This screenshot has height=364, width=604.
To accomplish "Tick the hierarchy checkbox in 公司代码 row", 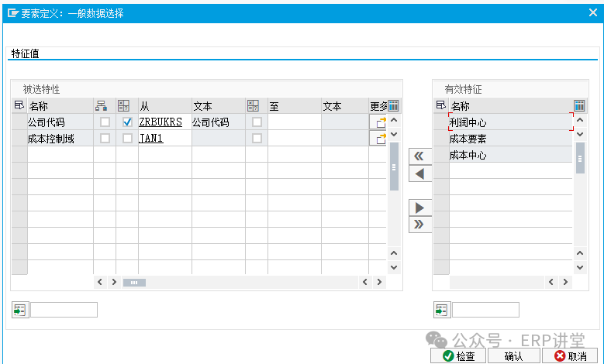I will pos(105,122).
